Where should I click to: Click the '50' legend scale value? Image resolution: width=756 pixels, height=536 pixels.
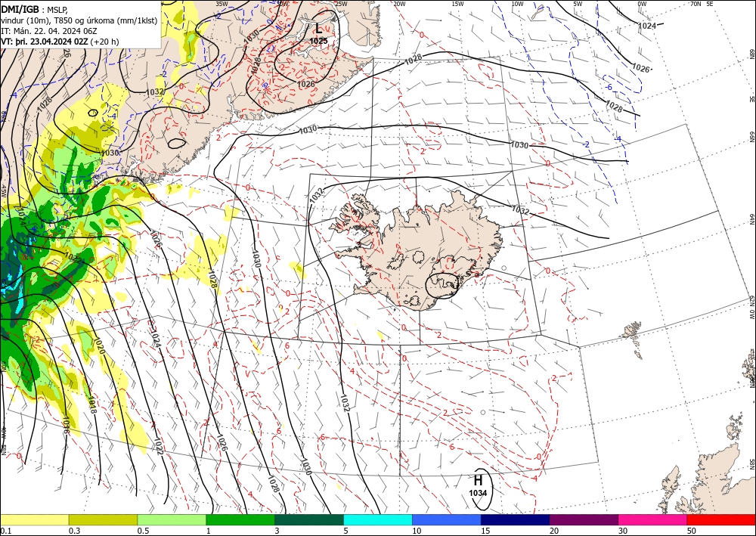point(692,531)
